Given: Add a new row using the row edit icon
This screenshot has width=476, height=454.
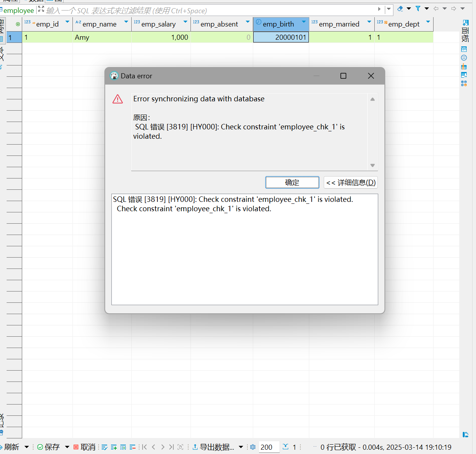Looking at the screenshot, I should (114, 447).
